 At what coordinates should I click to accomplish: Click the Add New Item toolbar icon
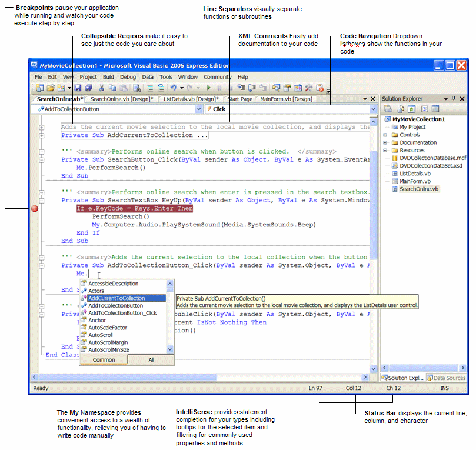click(61, 88)
